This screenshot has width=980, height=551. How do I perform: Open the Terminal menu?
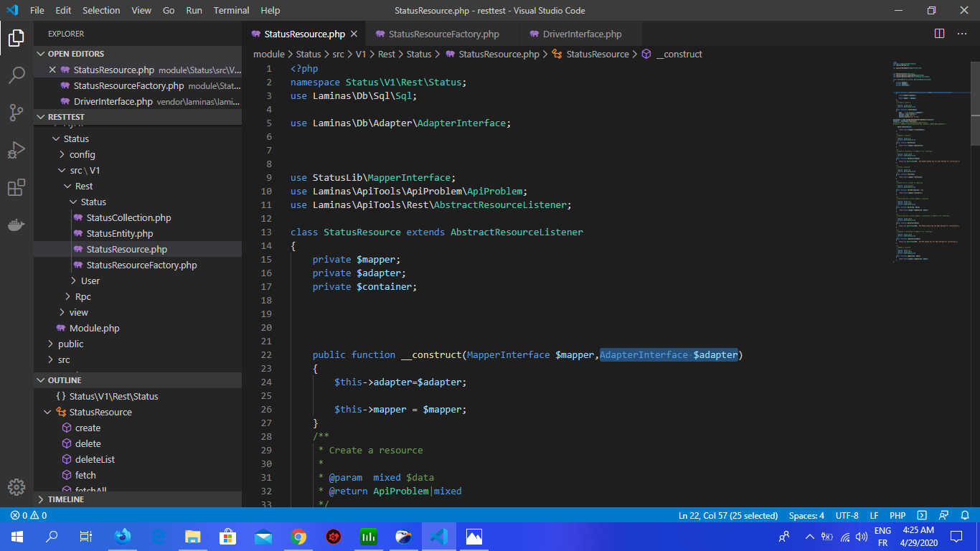point(231,11)
